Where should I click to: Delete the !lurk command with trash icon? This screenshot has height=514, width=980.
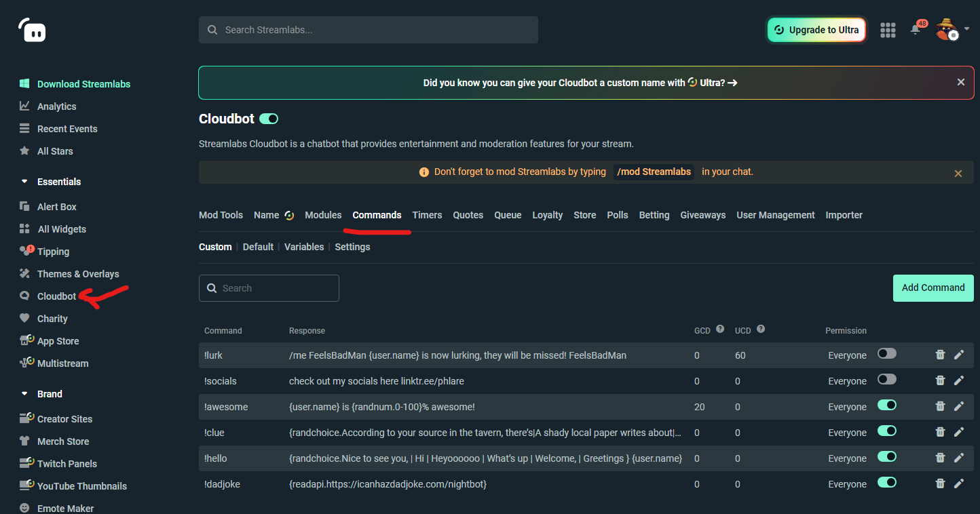[940, 355]
